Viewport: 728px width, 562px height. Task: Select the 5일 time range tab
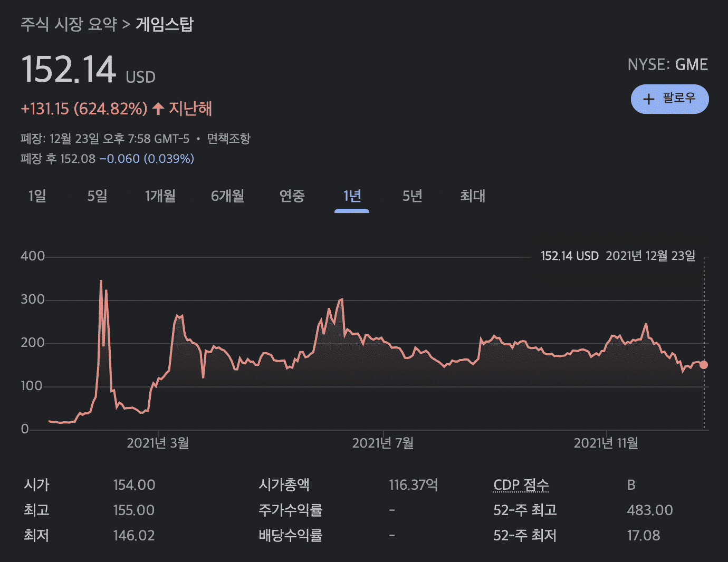pyautogui.click(x=98, y=196)
